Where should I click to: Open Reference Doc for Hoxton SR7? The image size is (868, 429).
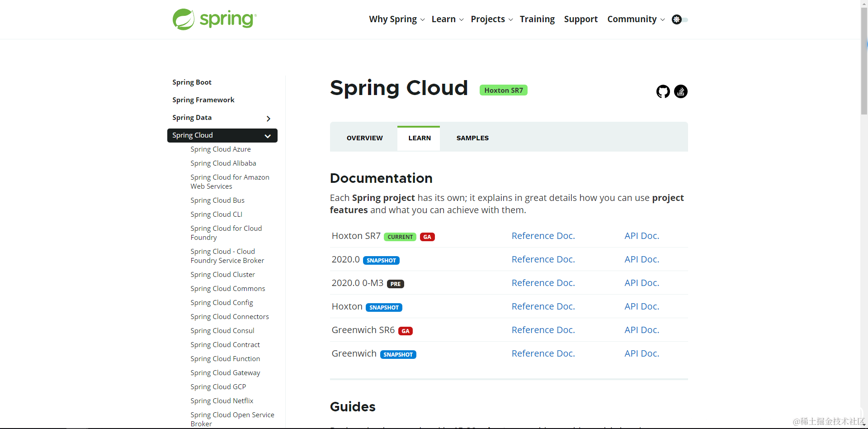point(543,236)
